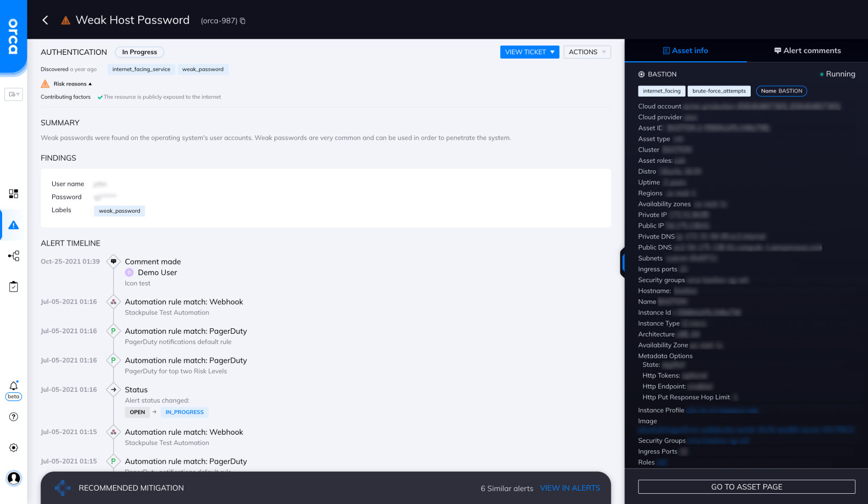
Task: Click the 6 Similar alerts text
Action: tap(507, 488)
